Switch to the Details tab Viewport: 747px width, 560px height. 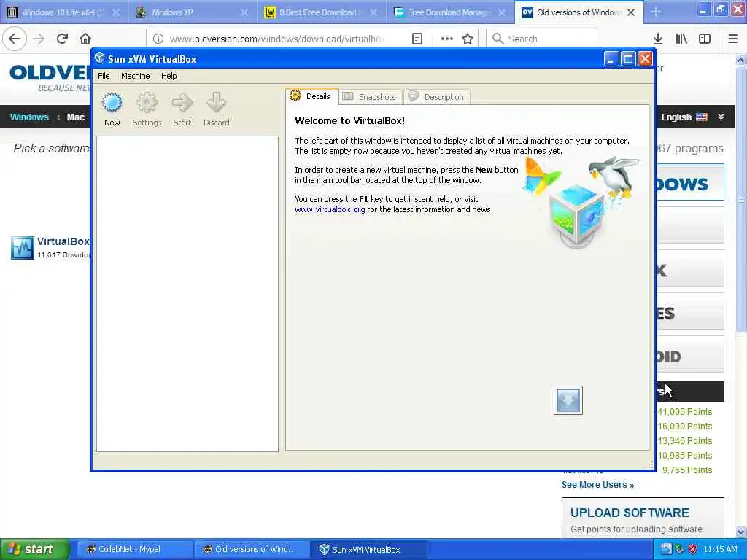click(x=312, y=96)
